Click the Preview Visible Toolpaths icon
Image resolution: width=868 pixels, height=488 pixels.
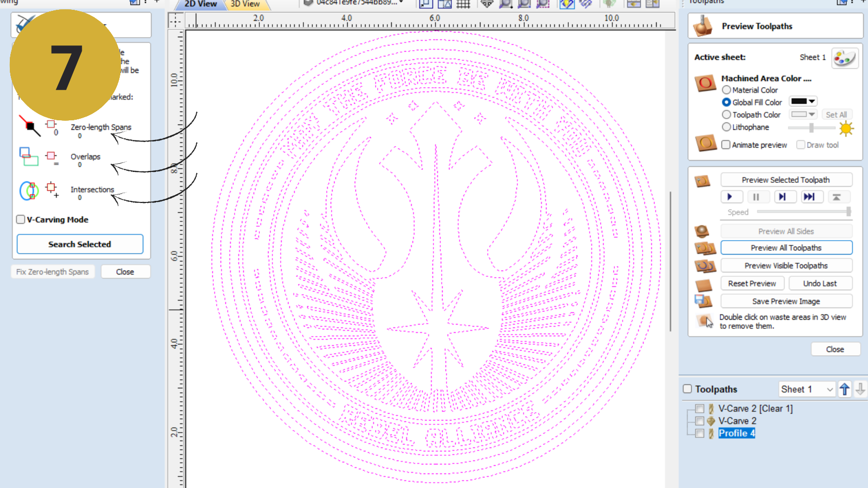tap(705, 266)
